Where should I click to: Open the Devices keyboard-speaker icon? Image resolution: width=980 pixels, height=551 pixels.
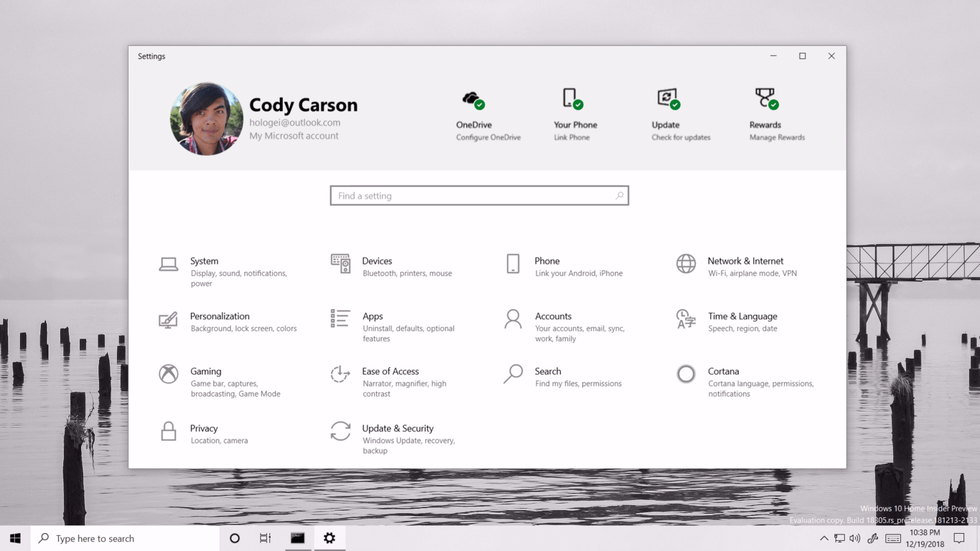(x=340, y=264)
